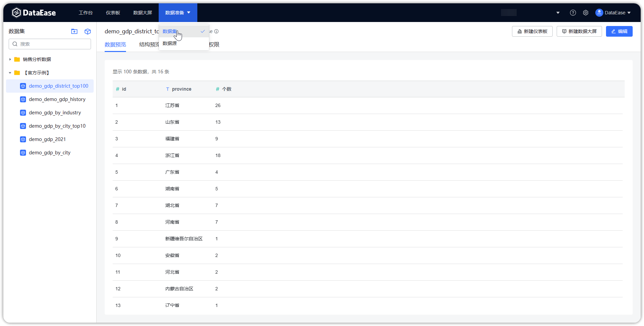Click the dataset icon beside demo_gdp_by_industry
Viewport: 644px width, 326px height.
tap(23, 113)
